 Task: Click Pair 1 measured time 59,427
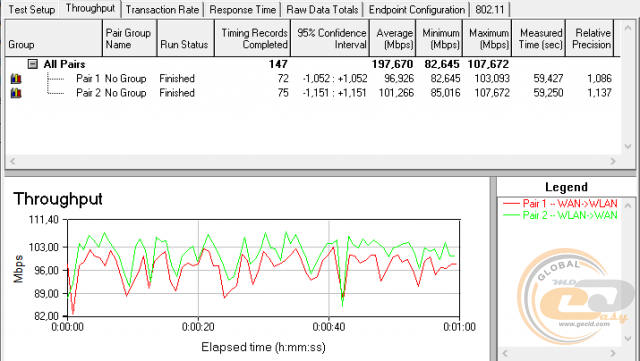548,78
